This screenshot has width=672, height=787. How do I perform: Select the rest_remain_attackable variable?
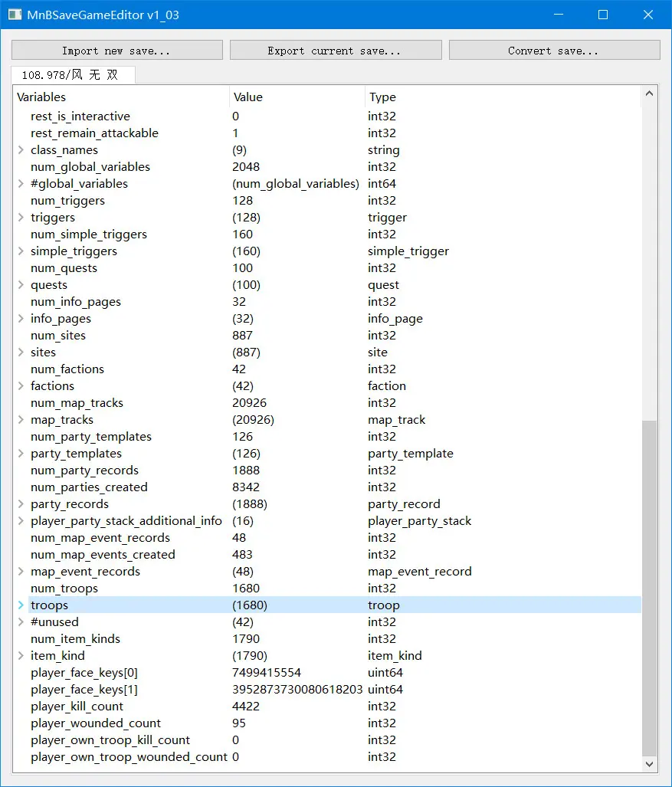tap(327, 133)
